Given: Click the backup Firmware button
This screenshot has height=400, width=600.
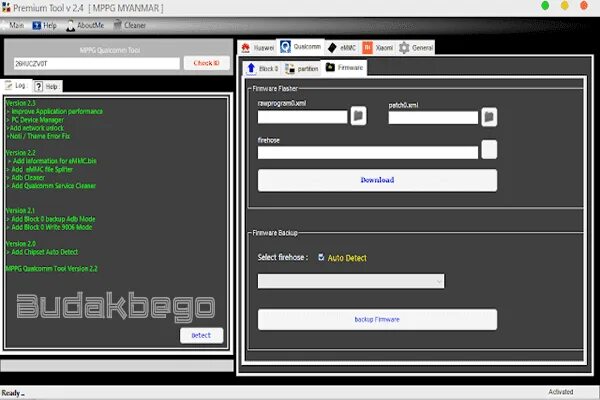Looking at the screenshot, I should point(377,320).
